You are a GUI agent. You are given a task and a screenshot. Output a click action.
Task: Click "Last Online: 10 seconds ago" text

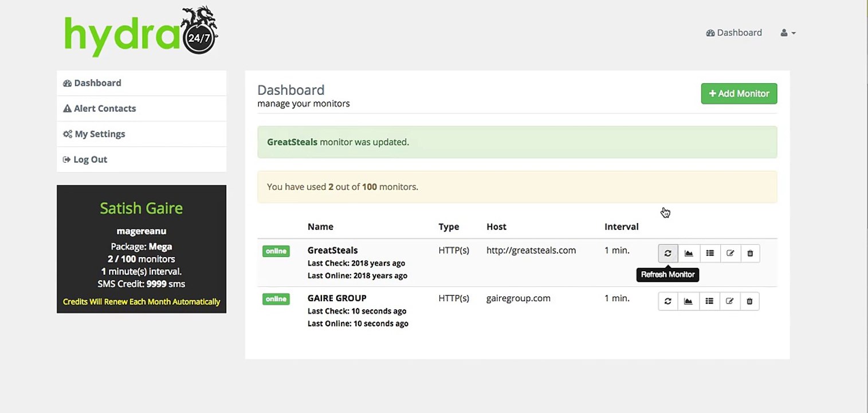pos(358,324)
